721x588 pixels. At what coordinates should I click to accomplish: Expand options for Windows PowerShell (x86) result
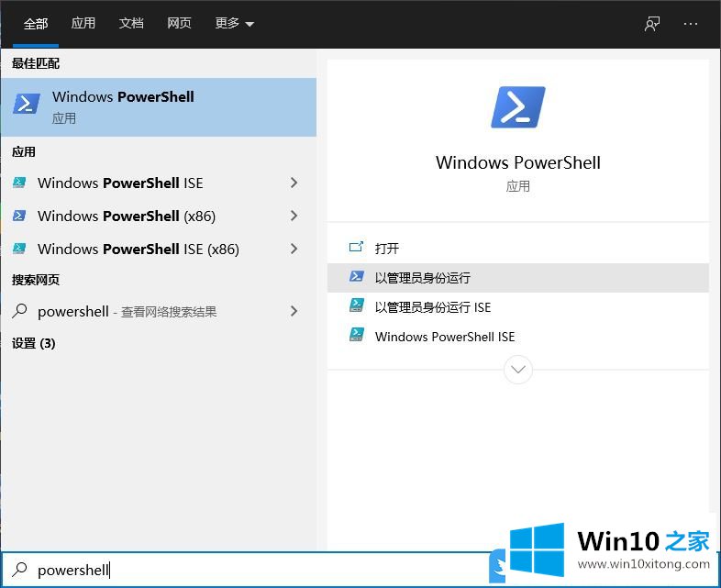tap(294, 216)
